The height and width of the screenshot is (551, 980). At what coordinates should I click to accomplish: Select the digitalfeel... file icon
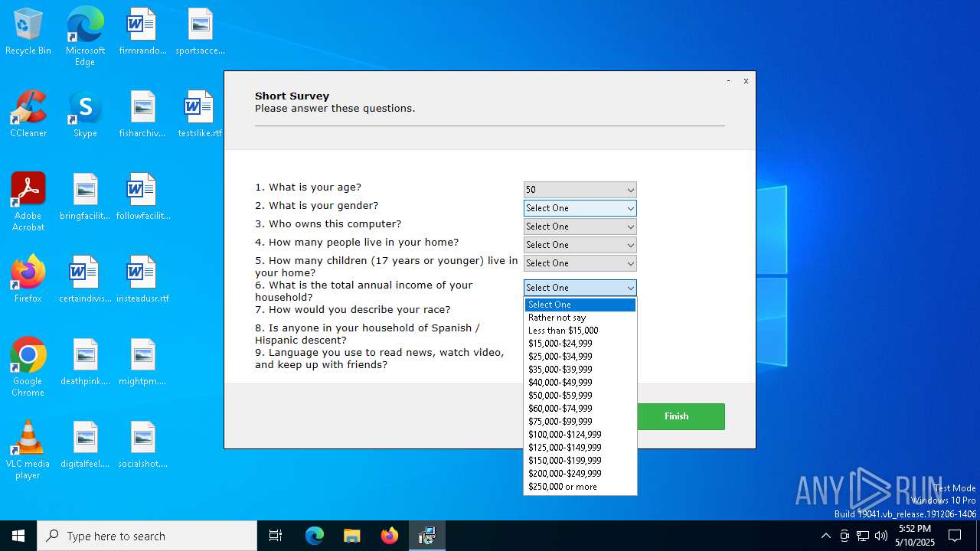point(85,445)
